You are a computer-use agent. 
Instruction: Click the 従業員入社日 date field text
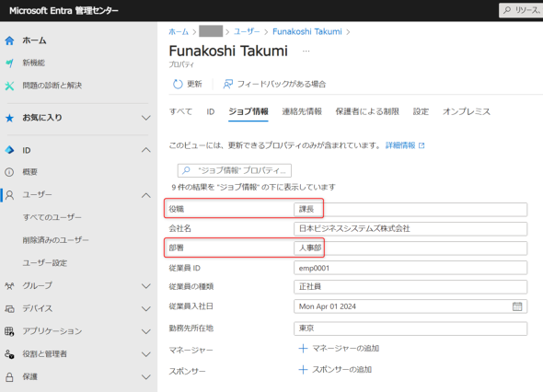328,306
